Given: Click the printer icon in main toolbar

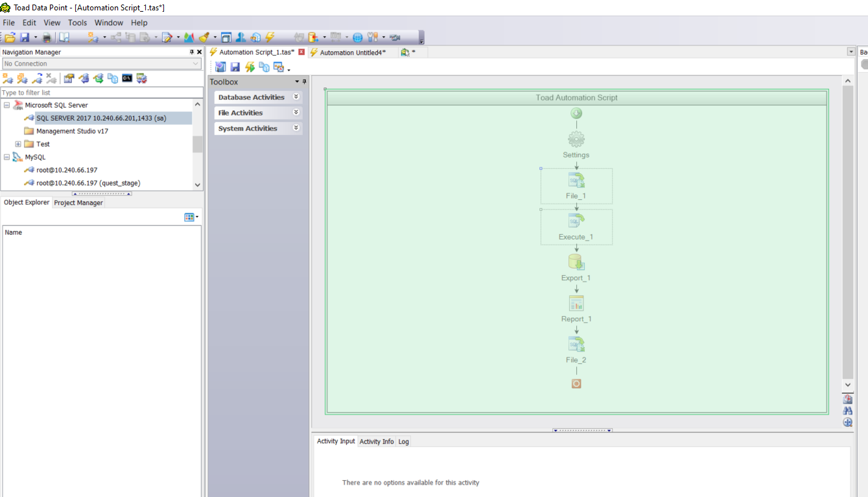Looking at the screenshot, I should (x=47, y=38).
